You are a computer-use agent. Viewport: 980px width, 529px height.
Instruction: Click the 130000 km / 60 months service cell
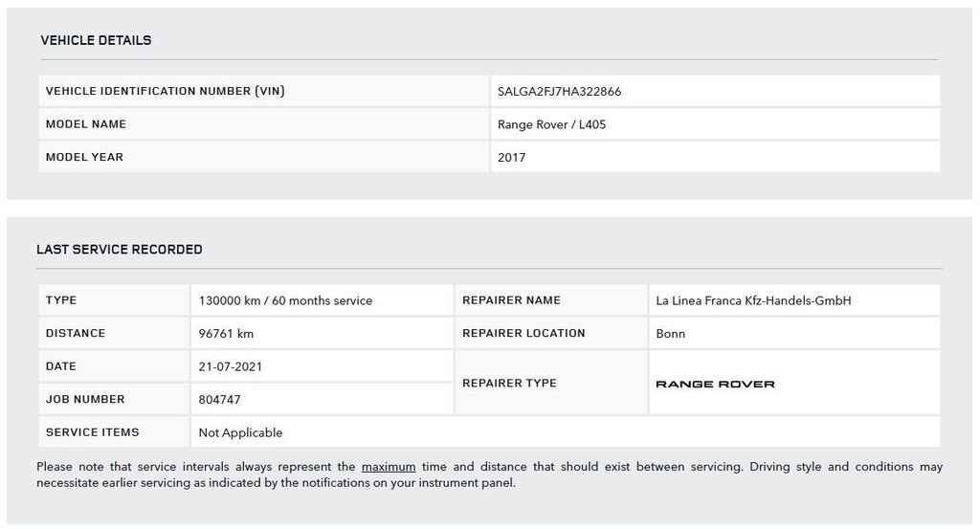point(285,300)
